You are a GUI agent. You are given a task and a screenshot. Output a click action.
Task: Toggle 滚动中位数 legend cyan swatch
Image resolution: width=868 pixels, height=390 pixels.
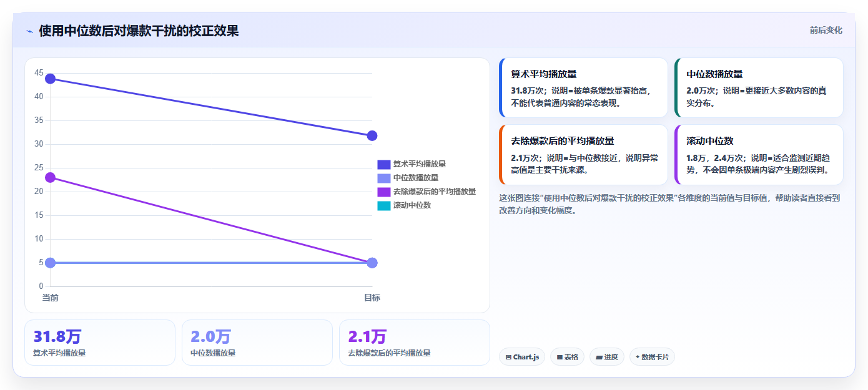click(x=384, y=205)
